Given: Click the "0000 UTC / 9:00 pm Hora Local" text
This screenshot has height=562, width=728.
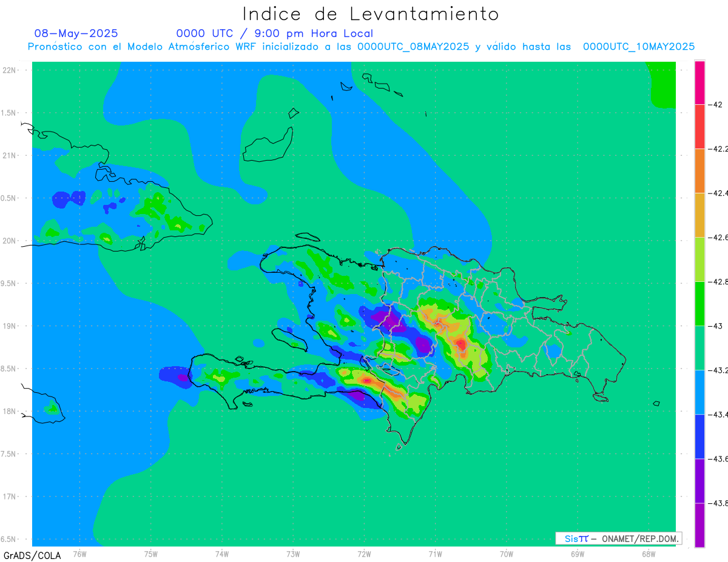Looking at the screenshot, I should (275, 33).
